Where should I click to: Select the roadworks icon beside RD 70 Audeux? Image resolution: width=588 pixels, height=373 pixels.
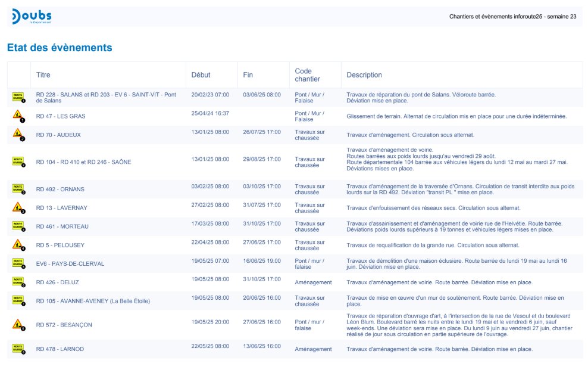(18, 135)
